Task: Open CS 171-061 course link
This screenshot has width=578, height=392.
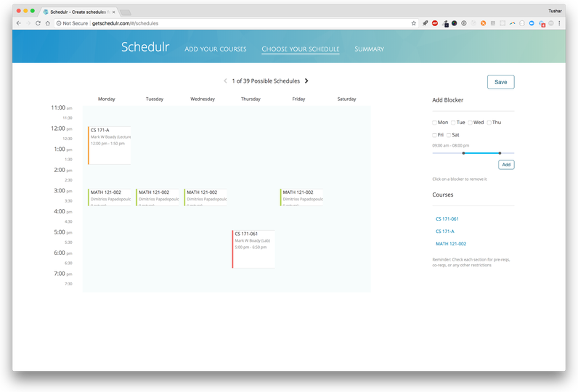Action: (x=447, y=219)
